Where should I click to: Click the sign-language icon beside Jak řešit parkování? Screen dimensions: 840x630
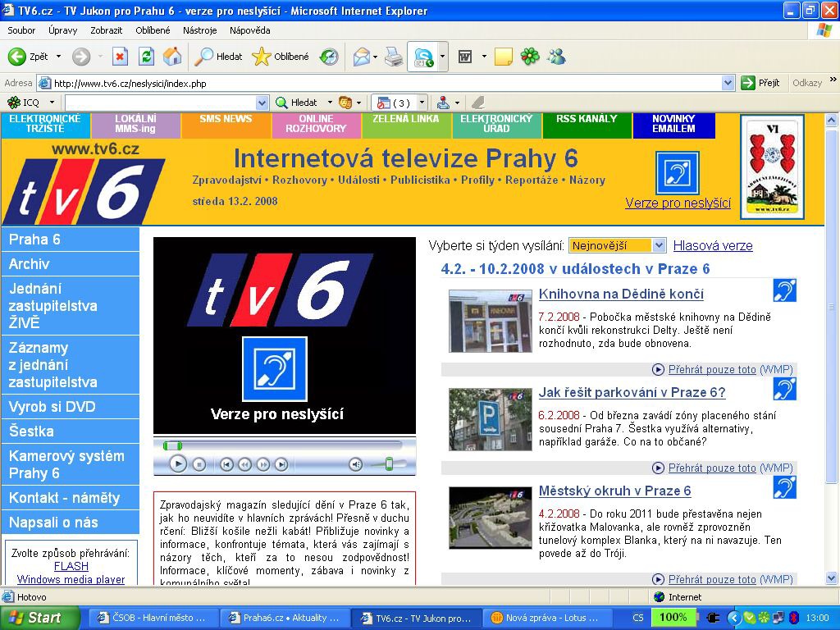point(785,389)
